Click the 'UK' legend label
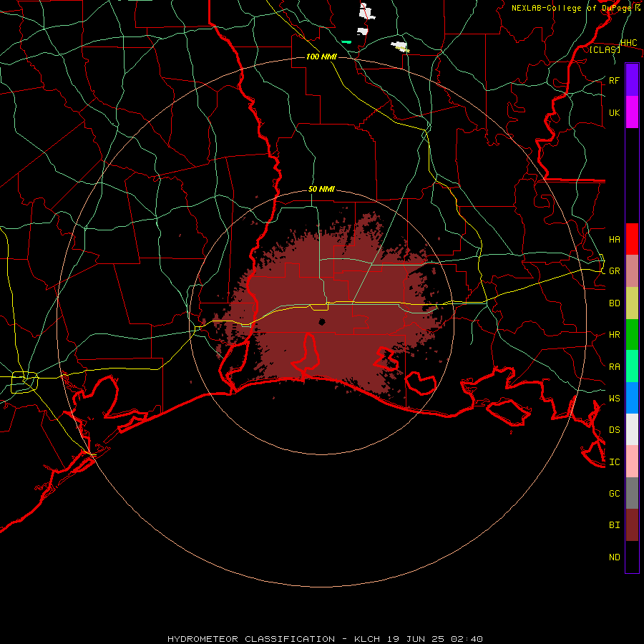Image resolution: width=644 pixels, height=644 pixels. 614,112
